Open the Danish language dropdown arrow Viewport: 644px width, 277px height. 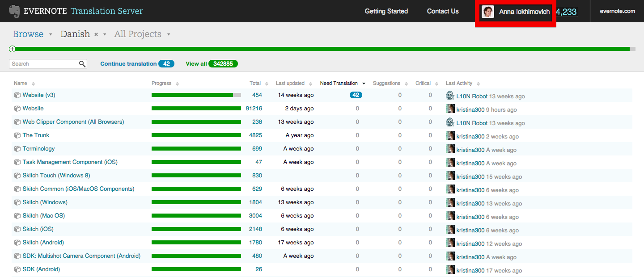coord(105,34)
